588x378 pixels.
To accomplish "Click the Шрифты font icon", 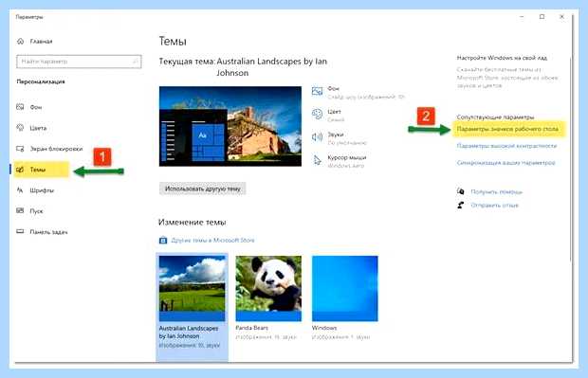I will (x=20, y=190).
